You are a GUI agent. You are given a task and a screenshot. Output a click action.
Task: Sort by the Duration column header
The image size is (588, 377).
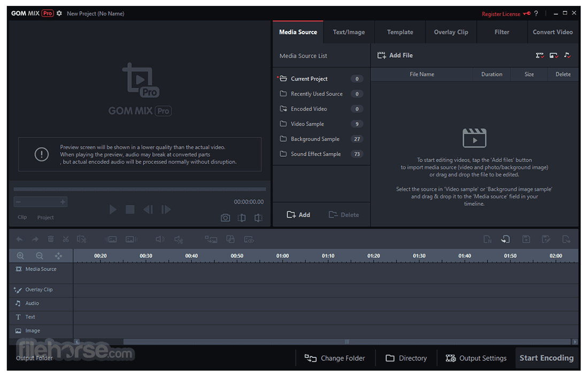492,74
